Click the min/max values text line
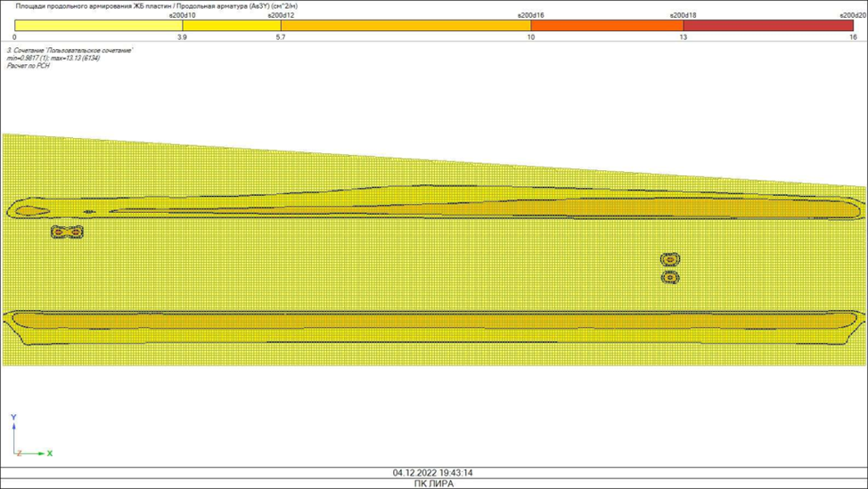 (x=53, y=59)
